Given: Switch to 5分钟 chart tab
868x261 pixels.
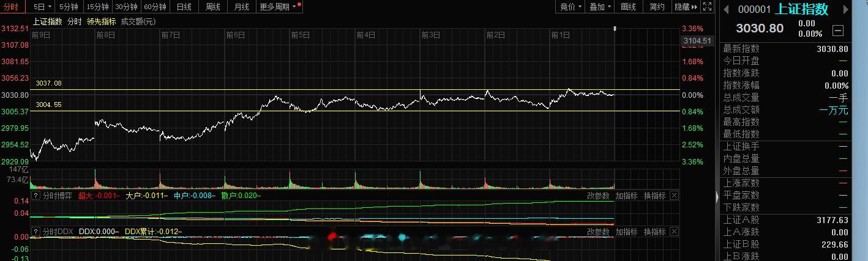Looking at the screenshot, I should (68, 7).
